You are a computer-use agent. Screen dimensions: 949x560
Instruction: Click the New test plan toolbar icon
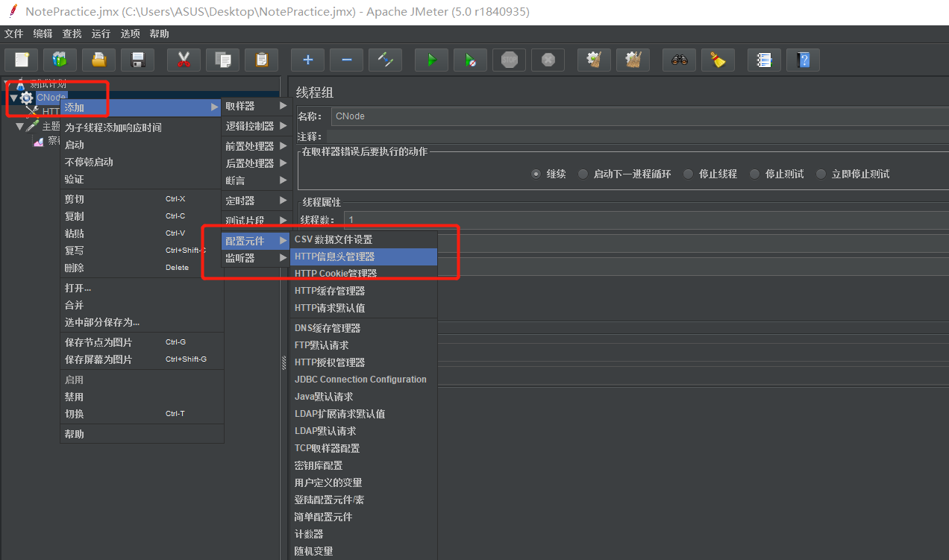[x=22, y=60]
